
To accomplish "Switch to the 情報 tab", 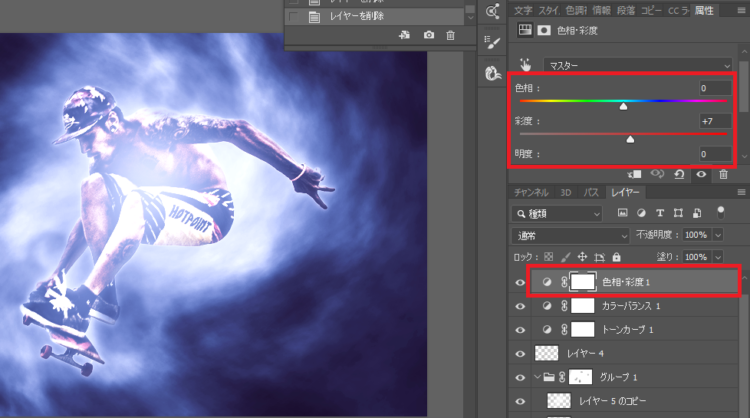I will (x=601, y=11).
